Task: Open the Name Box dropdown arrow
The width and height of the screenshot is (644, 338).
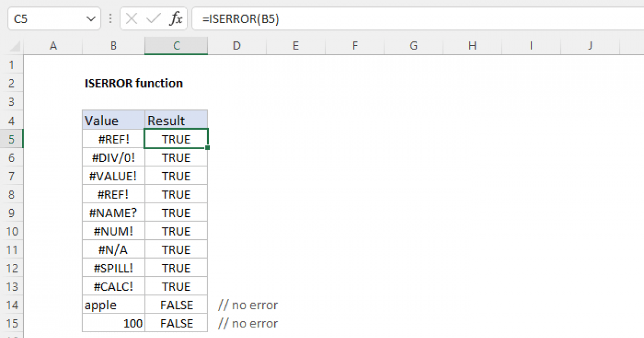Action: [92, 18]
